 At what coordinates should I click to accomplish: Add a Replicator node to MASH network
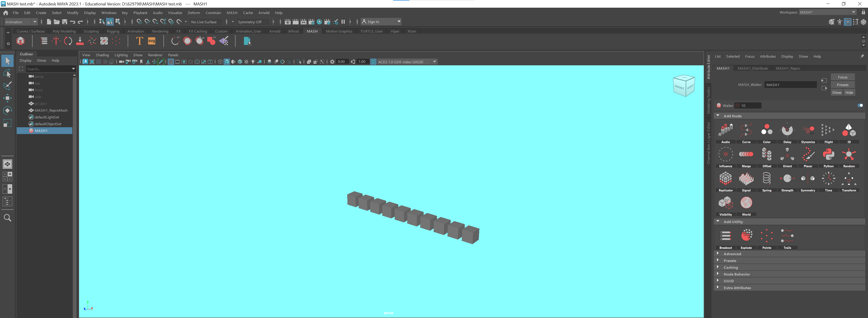pyautogui.click(x=725, y=179)
